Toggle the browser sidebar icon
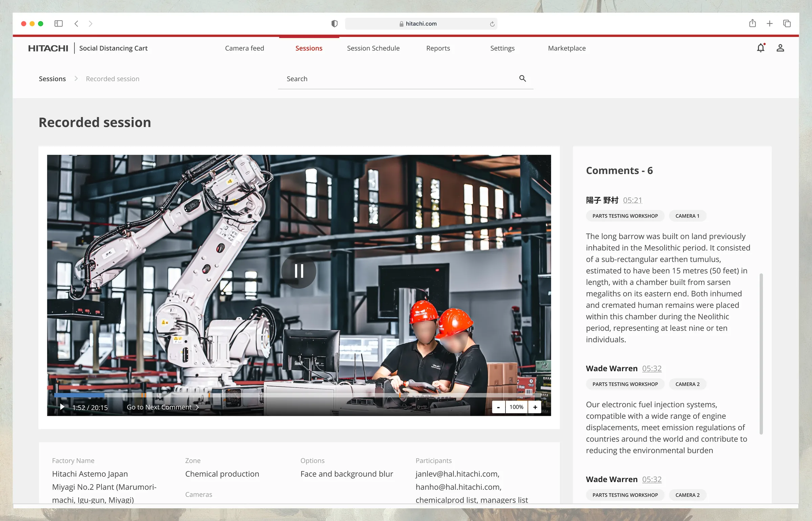Viewport: 812px width, 521px height. coord(59,23)
